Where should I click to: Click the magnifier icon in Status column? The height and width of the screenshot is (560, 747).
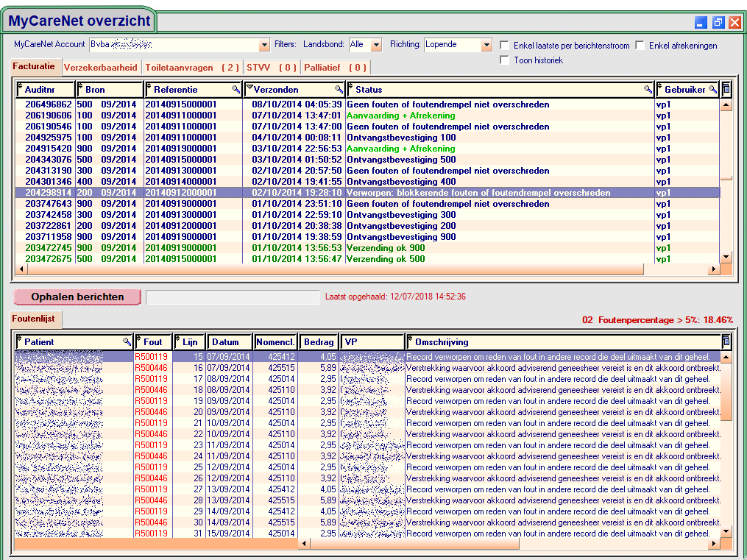click(x=648, y=89)
